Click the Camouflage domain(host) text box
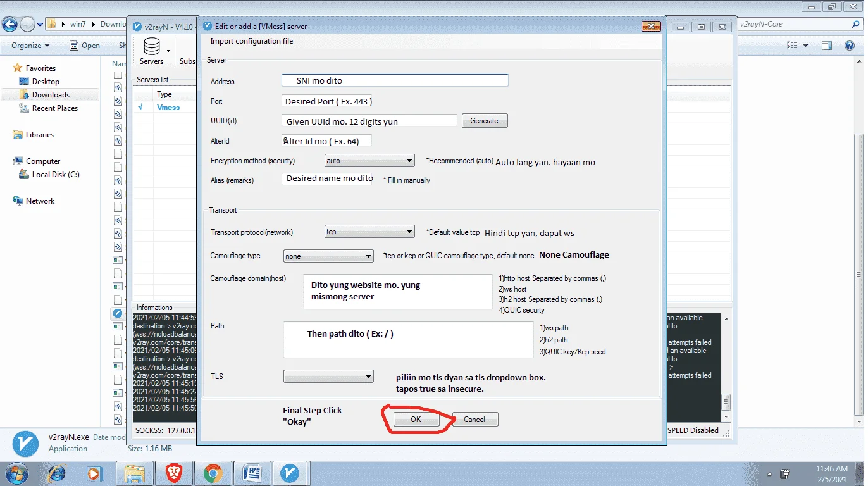868x486 pixels. tap(397, 292)
